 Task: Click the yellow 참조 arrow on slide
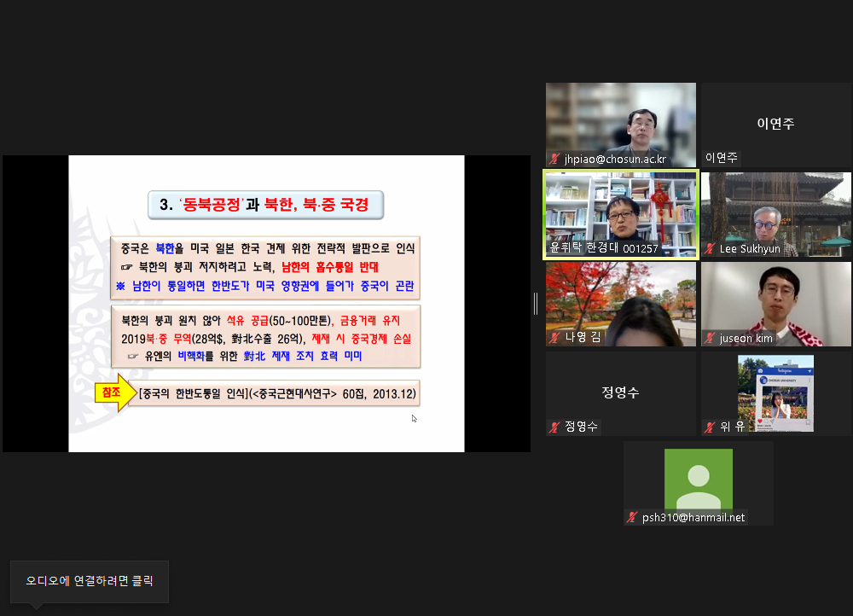[115, 394]
